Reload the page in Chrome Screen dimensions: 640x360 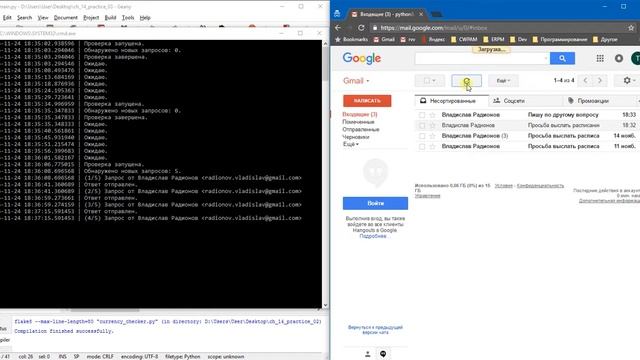pos(361,28)
